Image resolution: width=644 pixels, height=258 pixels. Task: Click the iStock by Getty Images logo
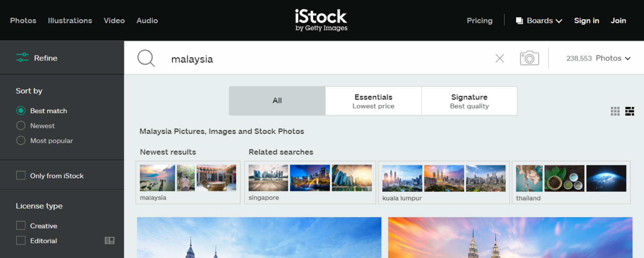pyautogui.click(x=321, y=20)
